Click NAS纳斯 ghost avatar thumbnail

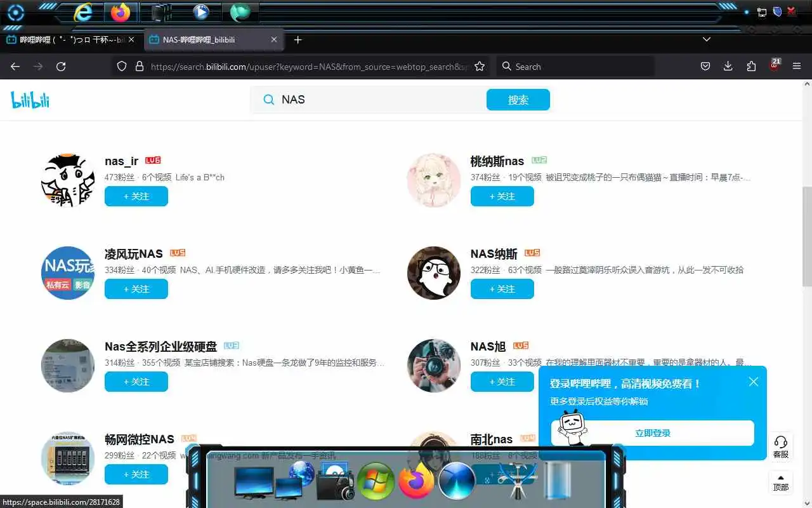pyautogui.click(x=434, y=273)
